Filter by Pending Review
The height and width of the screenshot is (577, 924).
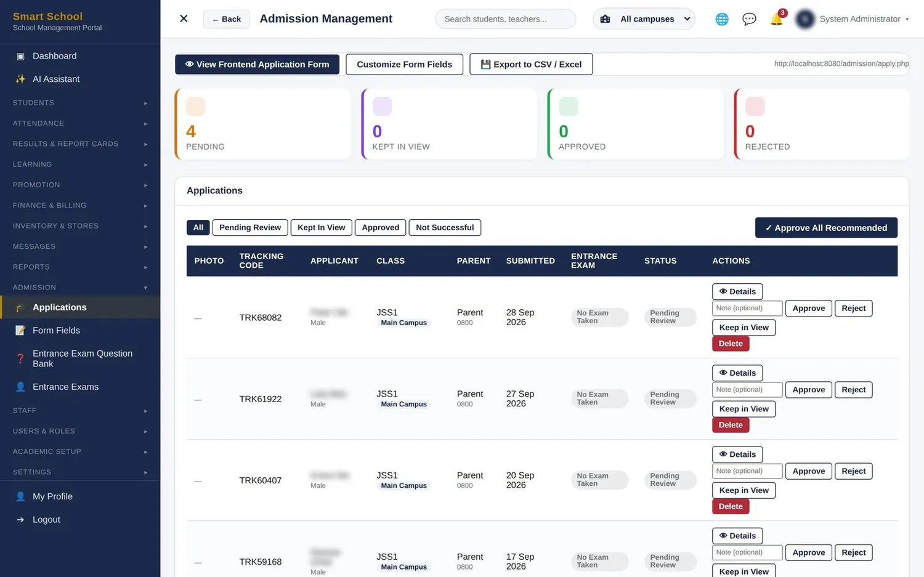(250, 227)
